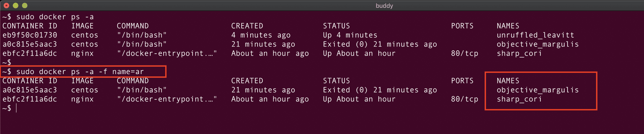Click the "sudo docker ps -a -f name=ar" command
The height and width of the screenshot is (134, 644).
click(x=80, y=72)
